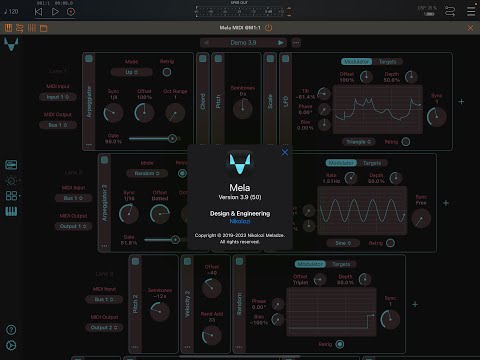Switch to Targets tab in Lane 1 LFO
The image size is (480, 360).
(x=387, y=62)
